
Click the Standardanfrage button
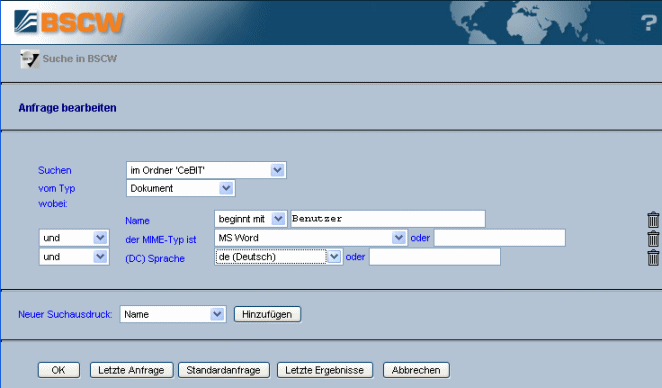coord(223,370)
